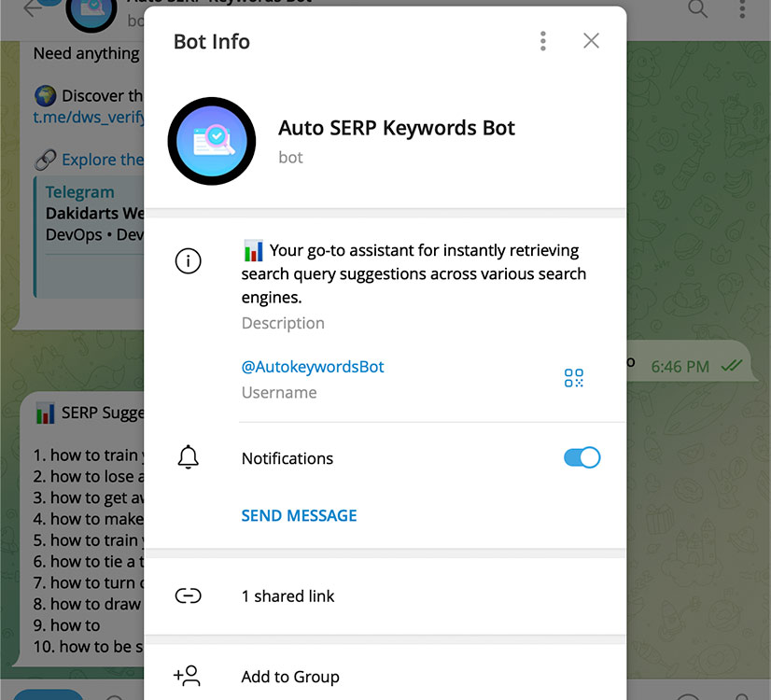Click the 'Auto SERP Keywords Bot' title text
Screen dimensions: 771x700
[x=397, y=128]
